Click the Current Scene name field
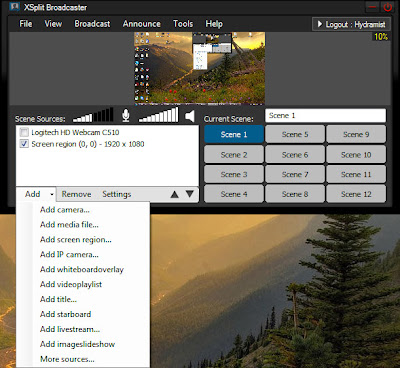Image resolution: width=400 pixels, height=368 pixels. click(326, 116)
